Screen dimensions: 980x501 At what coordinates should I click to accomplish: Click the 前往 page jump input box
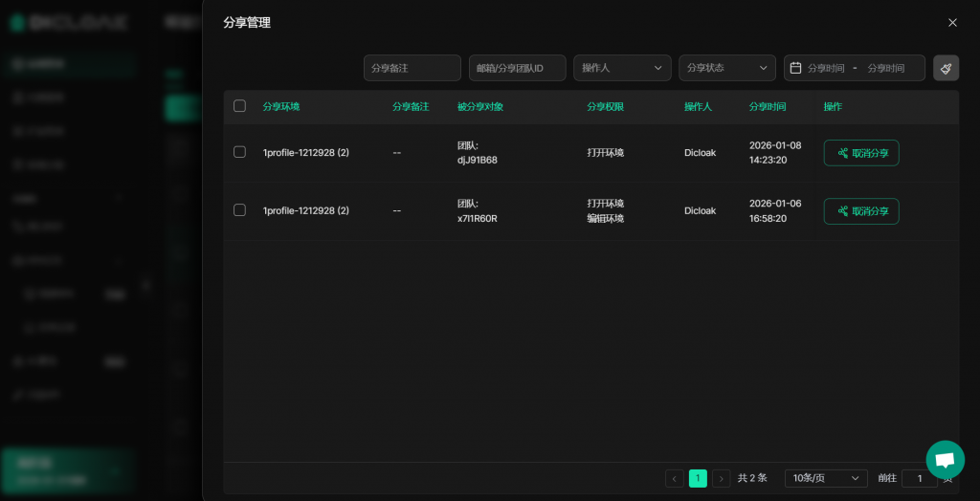pyautogui.click(x=919, y=478)
